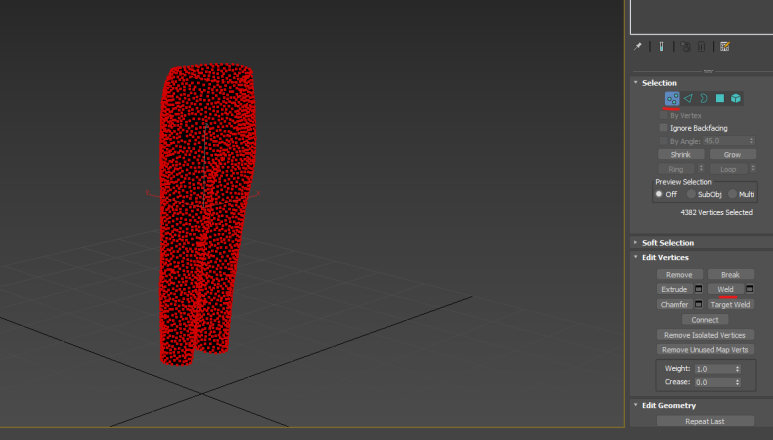Image resolution: width=773 pixels, height=440 pixels.
Task: Enable the By Vertex checkbox
Action: pos(664,115)
